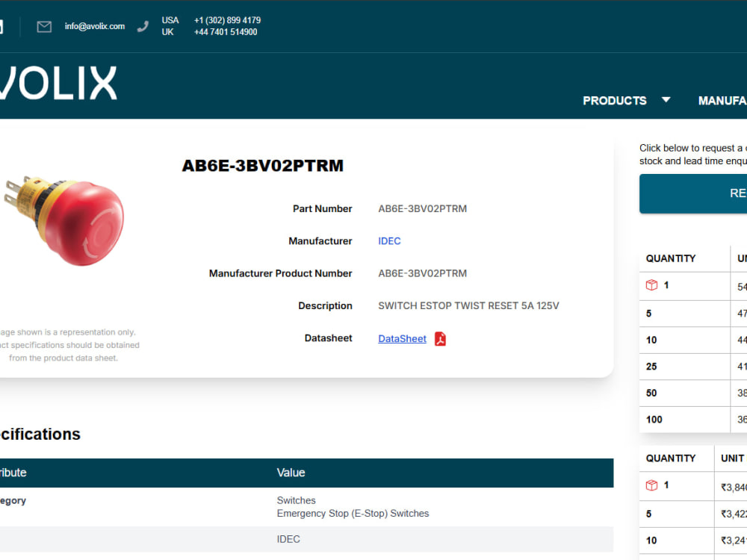This screenshot has height=560, width=747.
Task: Click the request quote button
Action: coord(693,193)
